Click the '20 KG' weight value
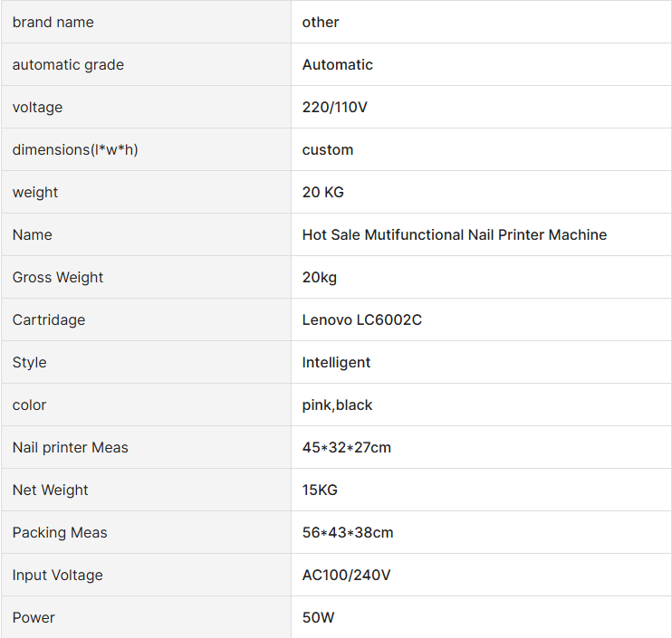Image resolution: width=672 pixels, height=638 pixels. [x=323, y=192]
